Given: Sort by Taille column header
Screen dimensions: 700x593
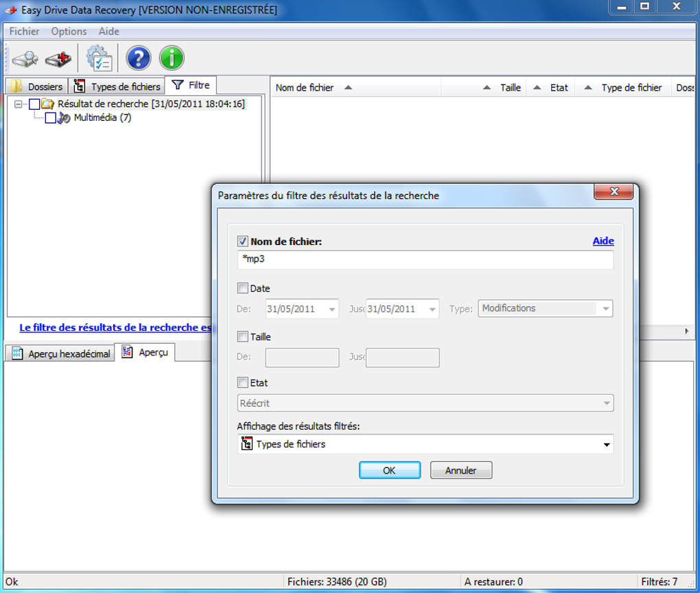Looking at the screenshot, I should click(484, 88).
